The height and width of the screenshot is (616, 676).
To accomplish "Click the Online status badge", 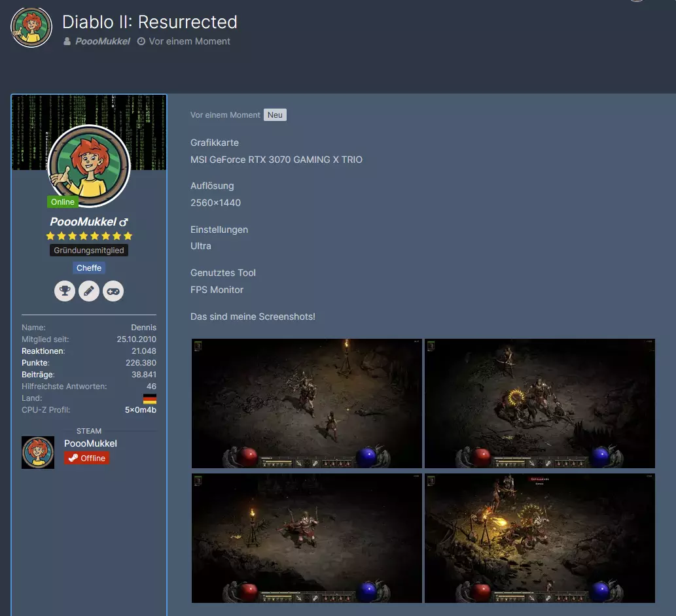I will pos(63,202).
